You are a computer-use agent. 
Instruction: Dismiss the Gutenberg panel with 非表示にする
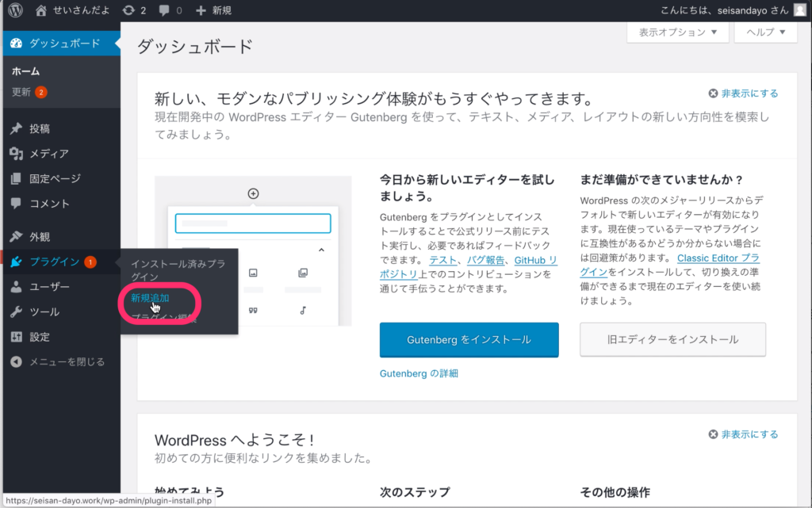pos(743,93)
